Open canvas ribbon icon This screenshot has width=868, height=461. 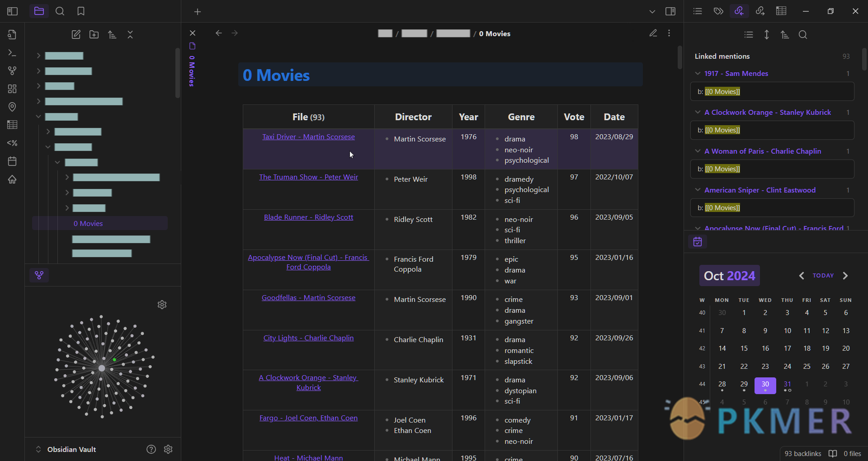tap(12, 89)
